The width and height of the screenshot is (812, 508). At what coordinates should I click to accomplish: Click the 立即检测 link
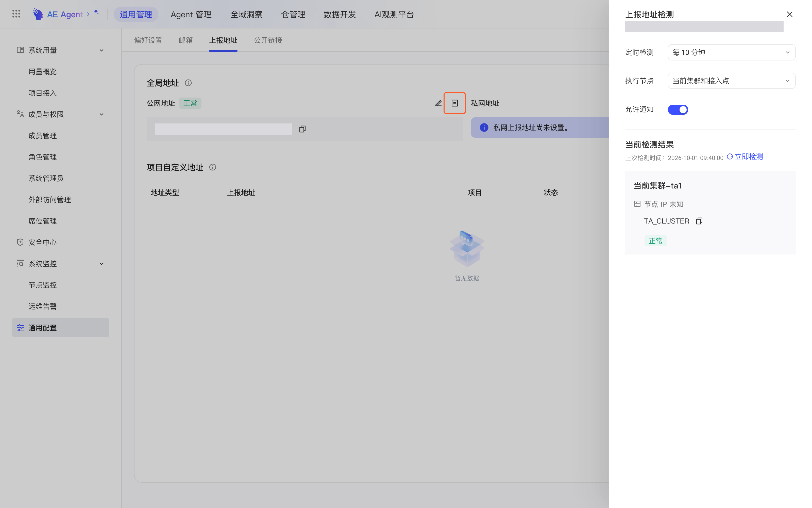[749, 156]
